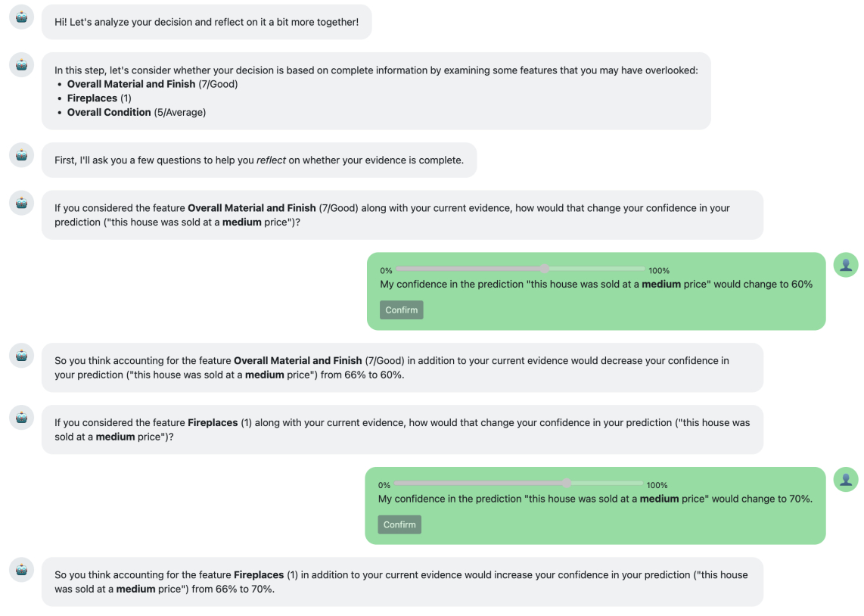Select the greeting message bubble at the top

pos(207,22)
